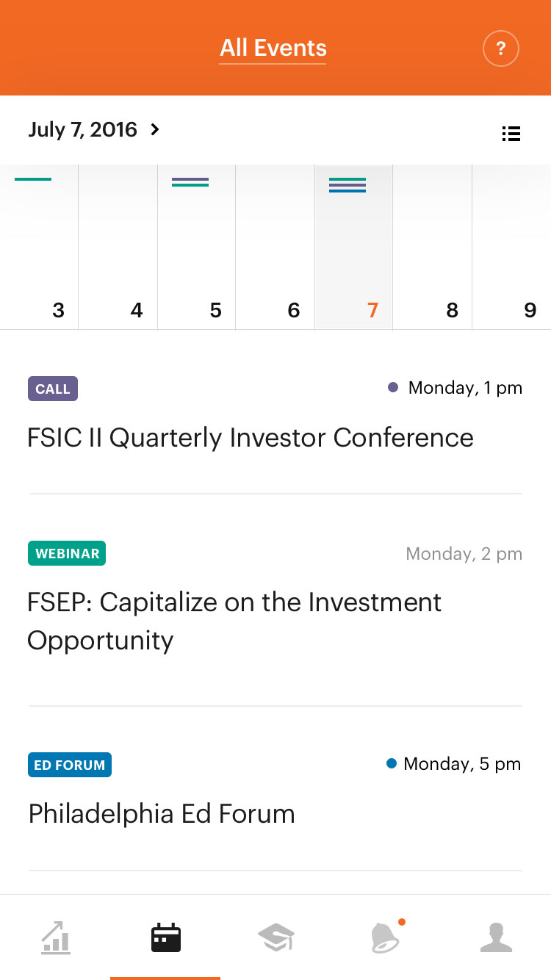This screenshot has width=551, height=980.
Task: Switch to list view icon
Action: (x=511, y=134)
